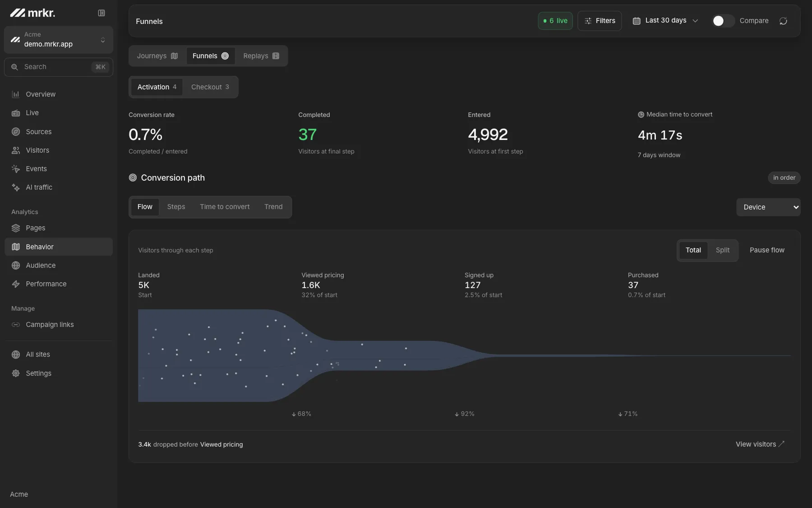Toggle the 6 live indicator
This screenshot has width=812, height=508.
pos(555,21)
